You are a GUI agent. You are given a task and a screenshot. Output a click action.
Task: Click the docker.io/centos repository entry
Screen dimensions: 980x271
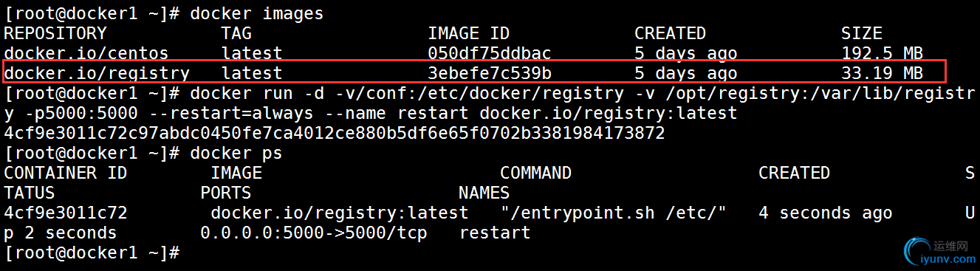(86, 53)
